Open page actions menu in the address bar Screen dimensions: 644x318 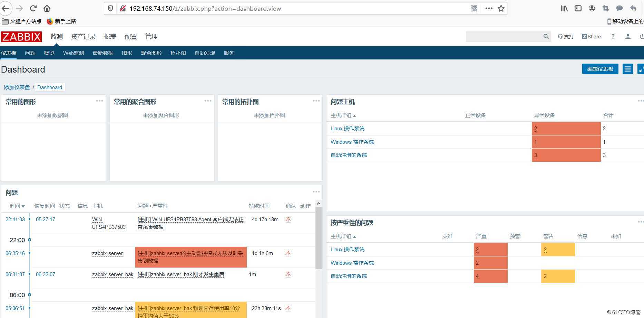pos(489,8)
